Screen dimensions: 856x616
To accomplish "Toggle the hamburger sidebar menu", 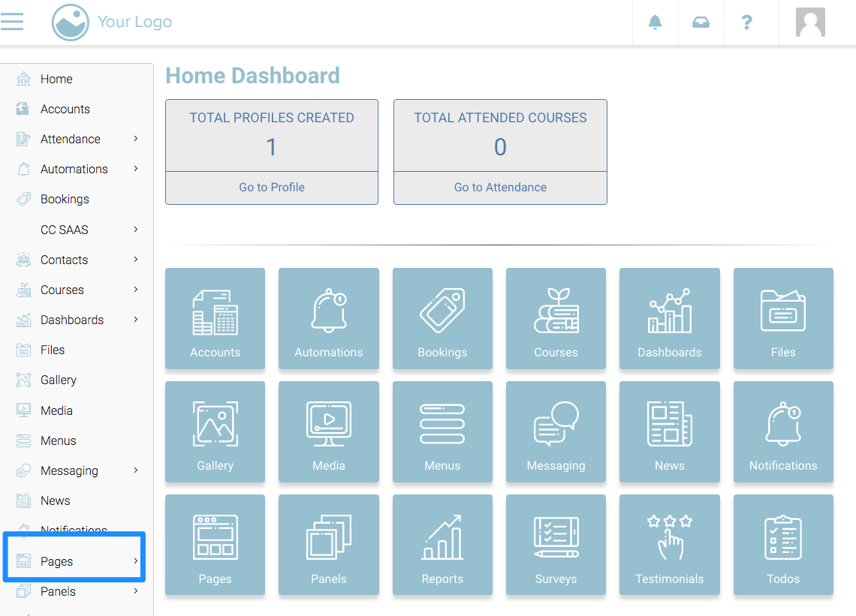I will pyautogui.click(x=13, y=22).
